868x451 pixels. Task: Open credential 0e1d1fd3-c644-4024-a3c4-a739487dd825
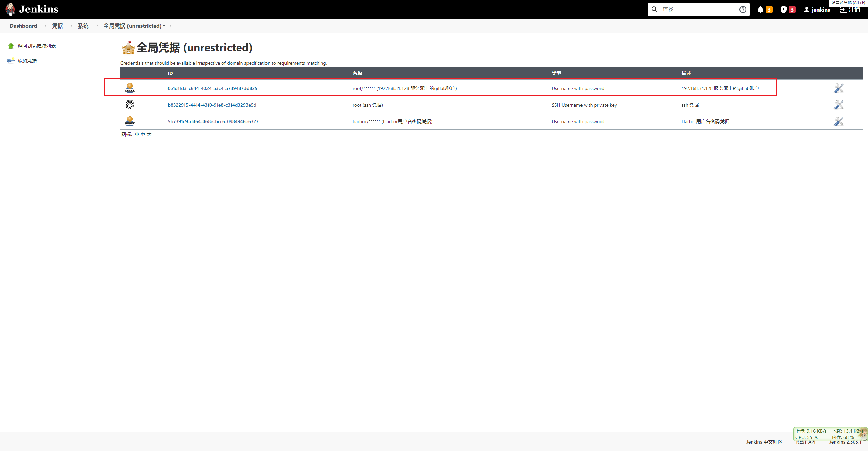(213, 88)
